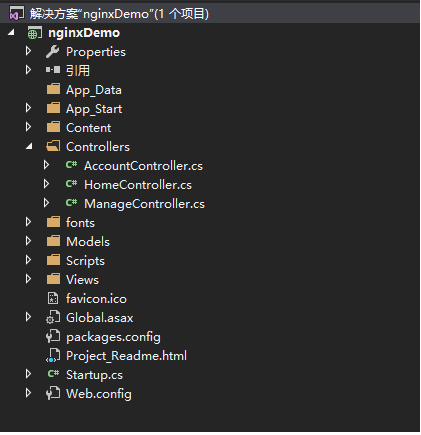Expand the Startup.cs arrow
Viewport: 421px width, 435px height.
point(29,374)
